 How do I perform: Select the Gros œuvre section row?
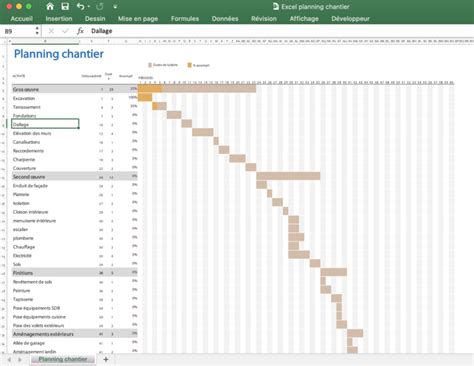point(75,89)
